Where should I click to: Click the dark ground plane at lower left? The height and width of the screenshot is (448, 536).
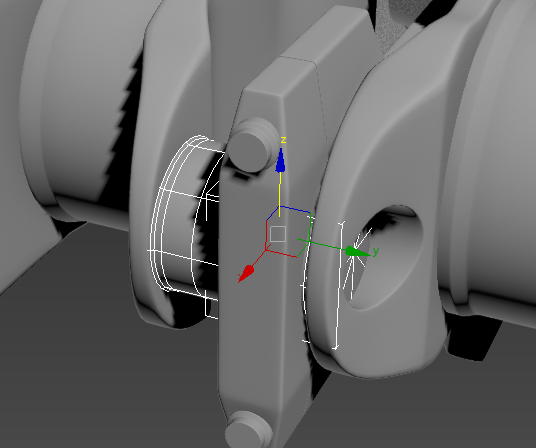(103, 359)
